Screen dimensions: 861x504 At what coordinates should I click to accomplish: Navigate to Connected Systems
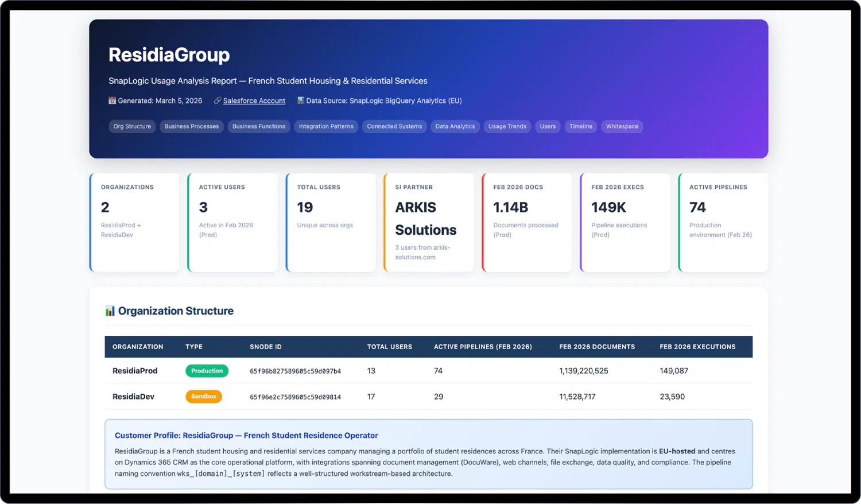pyautogui.click(x=394, y=126)
